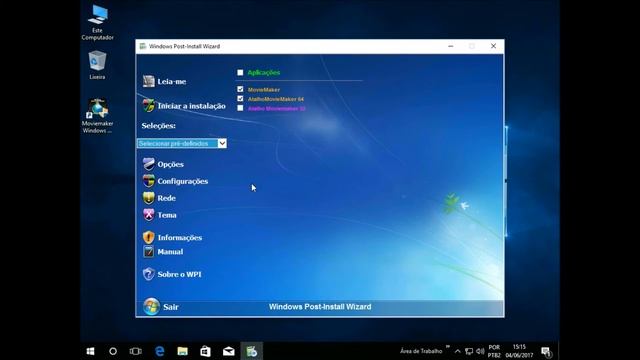The image size is (640, 360).
Task: Open the POR PTB2 language indicator
Action: (494, 351)
